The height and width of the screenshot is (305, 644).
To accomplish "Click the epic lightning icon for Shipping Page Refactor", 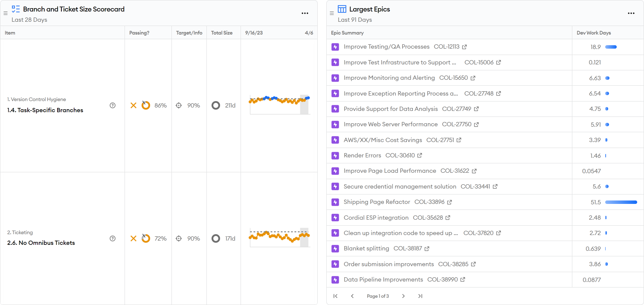I will (x=335, y=202).
